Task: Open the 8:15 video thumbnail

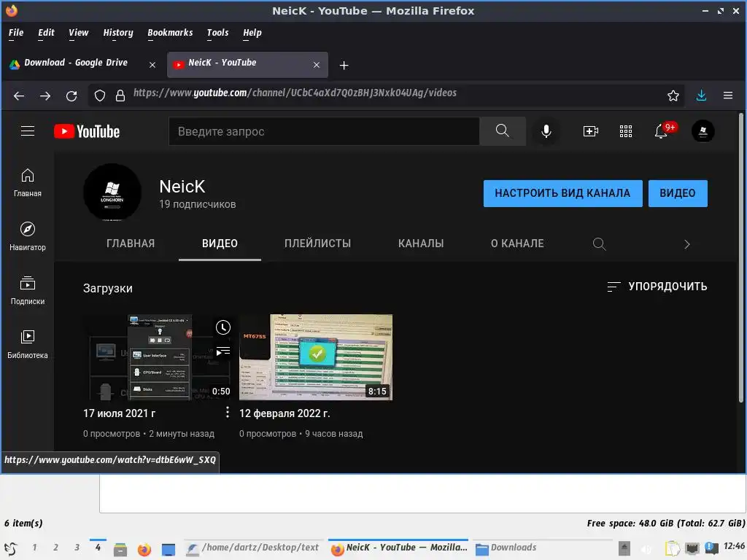Action: [x=316, y=357]
